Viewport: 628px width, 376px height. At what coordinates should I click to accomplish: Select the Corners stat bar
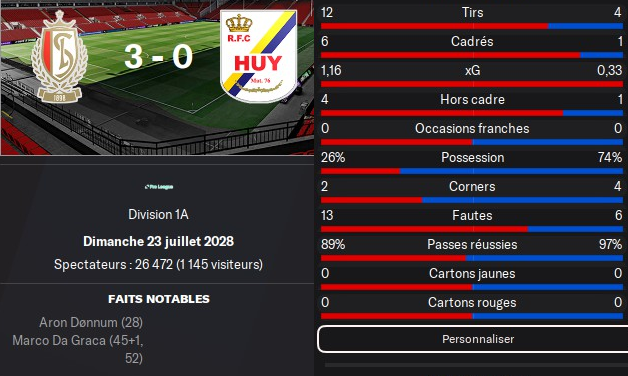pos(472,200)
